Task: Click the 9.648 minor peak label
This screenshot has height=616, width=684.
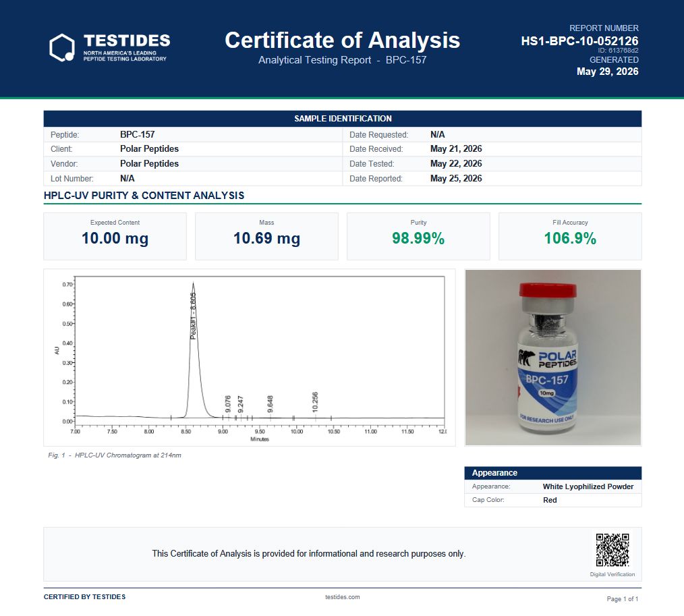Action: click(270, 404)
